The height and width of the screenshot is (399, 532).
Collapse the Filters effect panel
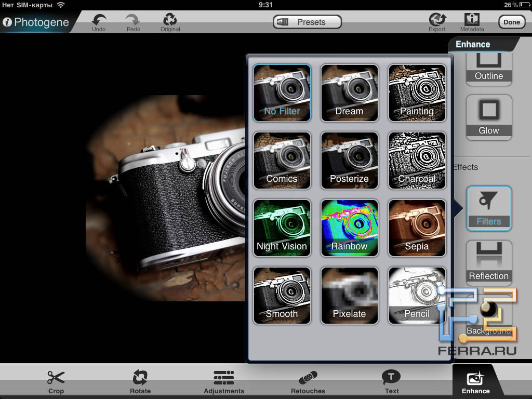point(489,208)
